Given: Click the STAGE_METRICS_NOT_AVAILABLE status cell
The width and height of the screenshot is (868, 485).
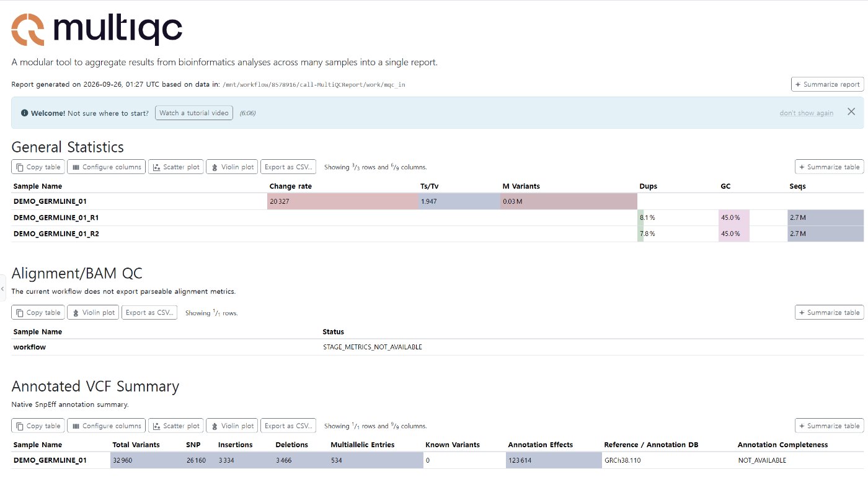Looking at the screenshot, I should pyautogui.click(x=373, y=347).
